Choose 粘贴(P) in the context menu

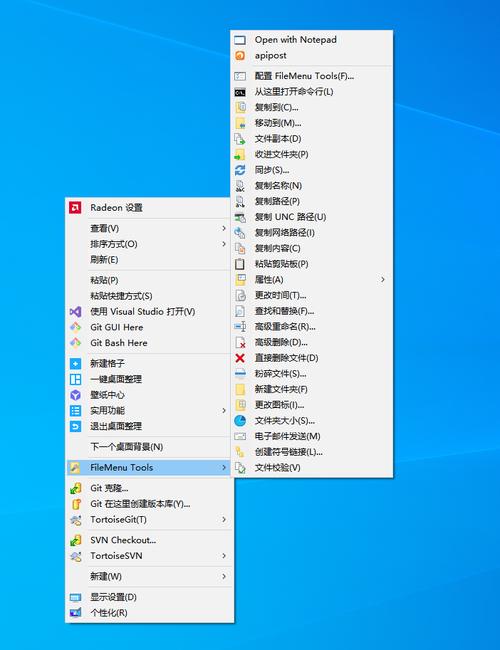(149, 280)
